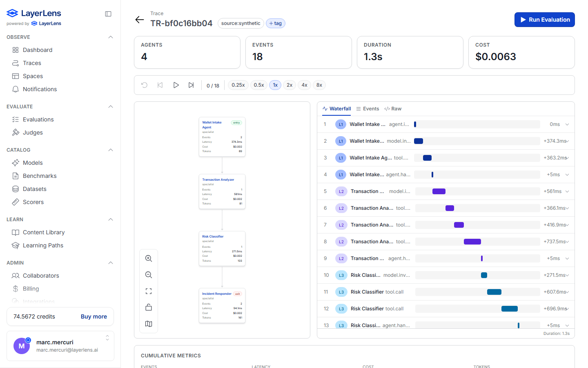Collapse the EVALUATE section
Viewport: 588px width, 368px height.
tap(110, 107)
